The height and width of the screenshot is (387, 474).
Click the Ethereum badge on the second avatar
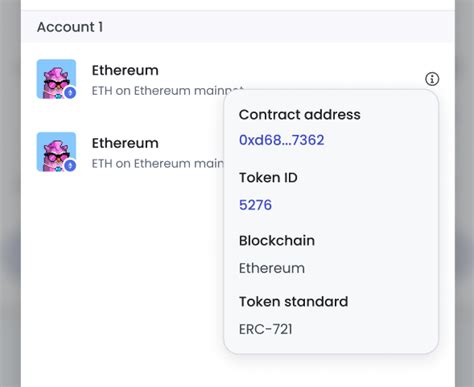[70, 165]
